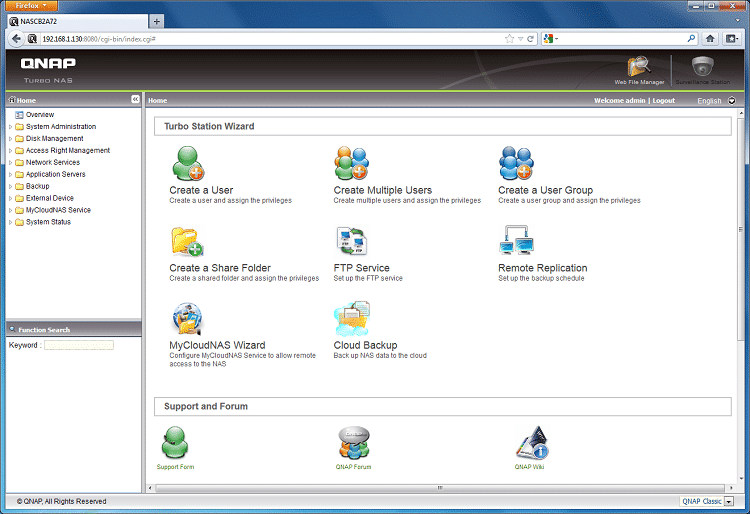Click the Keyword search input field

(79, 345)
